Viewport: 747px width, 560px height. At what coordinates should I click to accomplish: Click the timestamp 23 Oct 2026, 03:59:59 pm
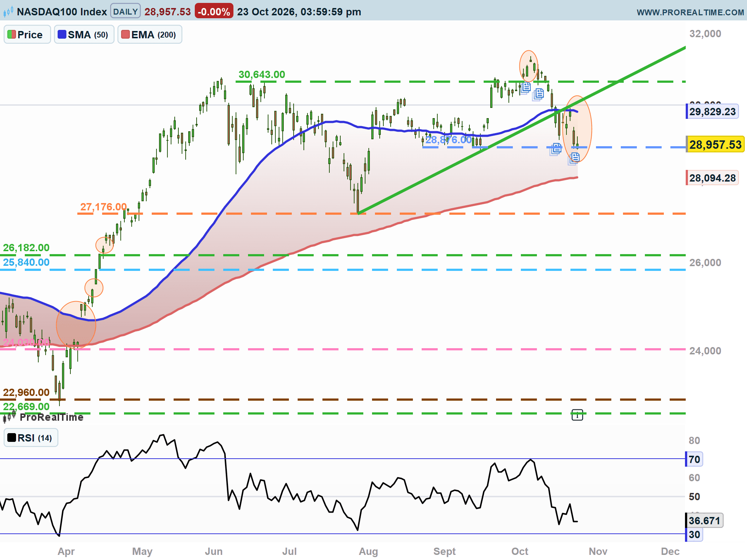299,12
